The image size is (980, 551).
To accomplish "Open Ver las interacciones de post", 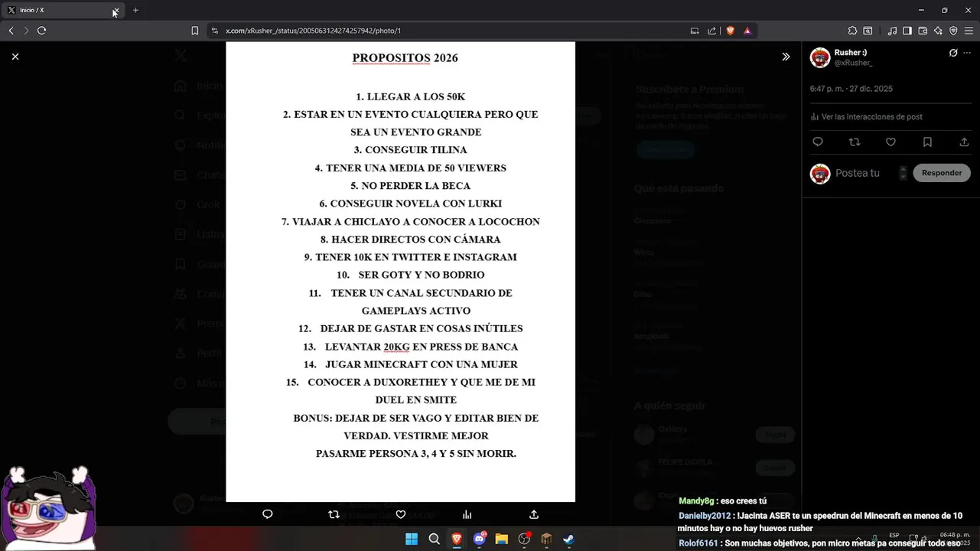I will click(867, 117).
